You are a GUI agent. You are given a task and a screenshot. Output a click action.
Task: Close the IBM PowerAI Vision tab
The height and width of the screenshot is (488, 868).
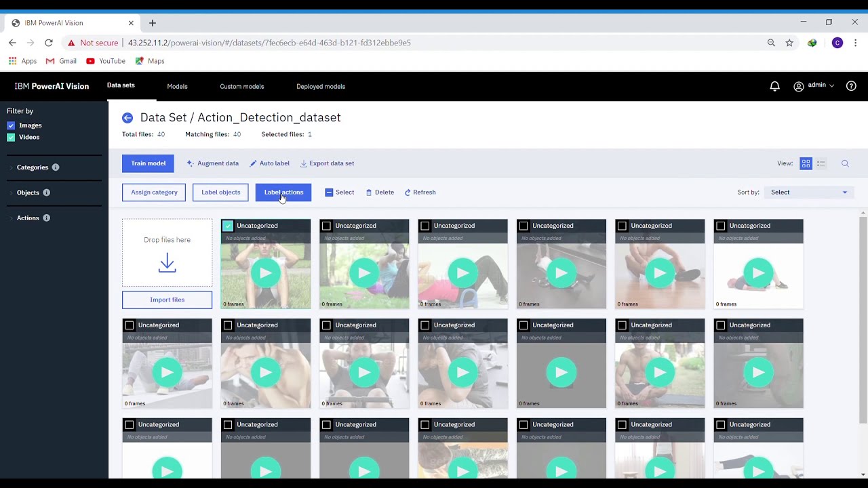tap(131, 23)
